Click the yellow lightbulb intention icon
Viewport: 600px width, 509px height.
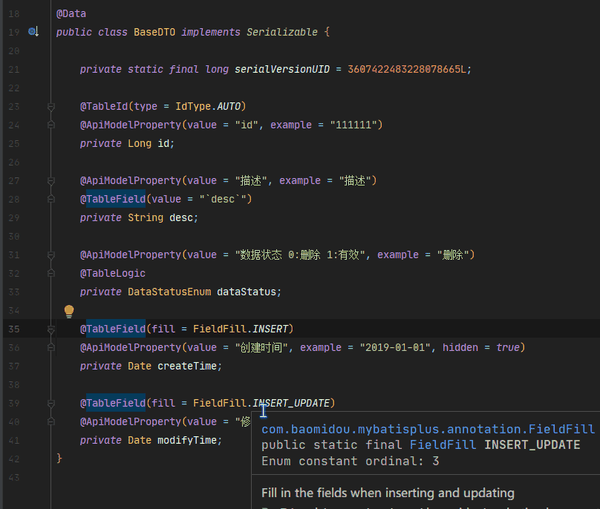pos(69,312)
